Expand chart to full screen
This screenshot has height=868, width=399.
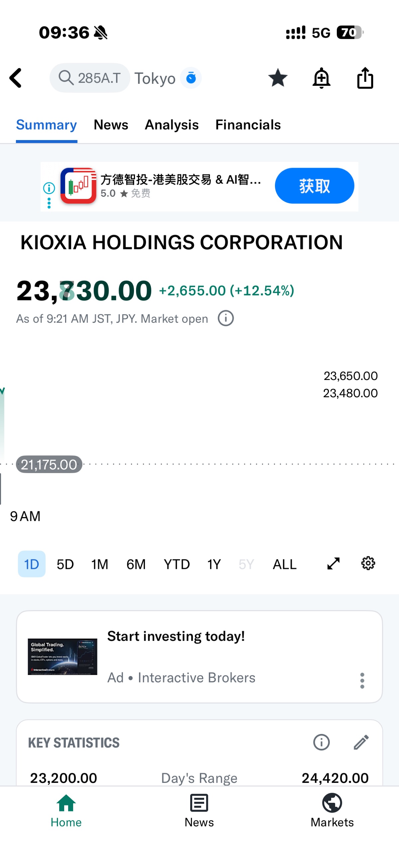tap(333, 563)
